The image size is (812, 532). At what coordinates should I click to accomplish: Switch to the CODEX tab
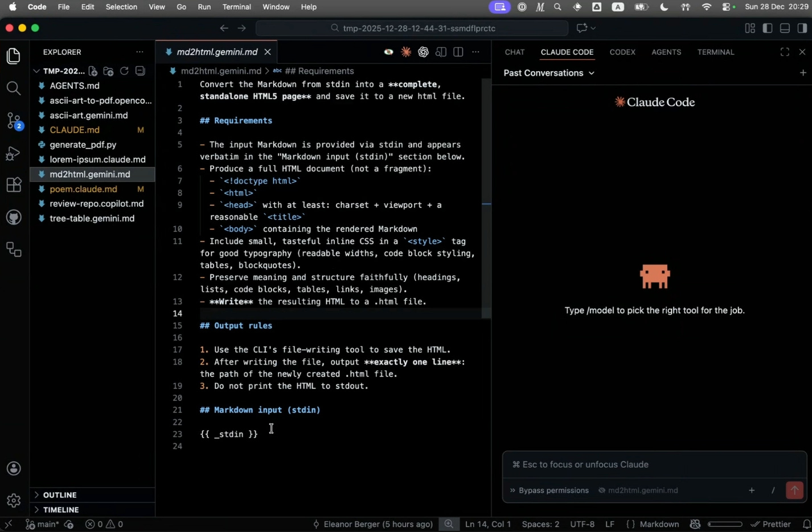[622, 52]
